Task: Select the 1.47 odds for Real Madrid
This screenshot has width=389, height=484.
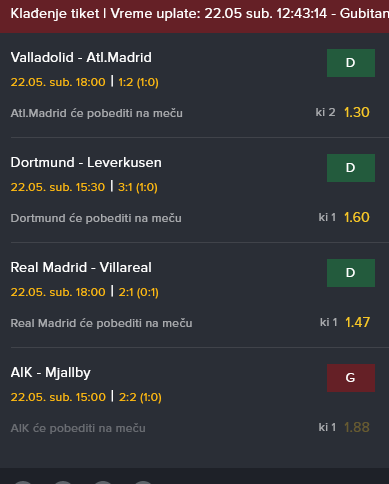Action: tap(357, 323)
